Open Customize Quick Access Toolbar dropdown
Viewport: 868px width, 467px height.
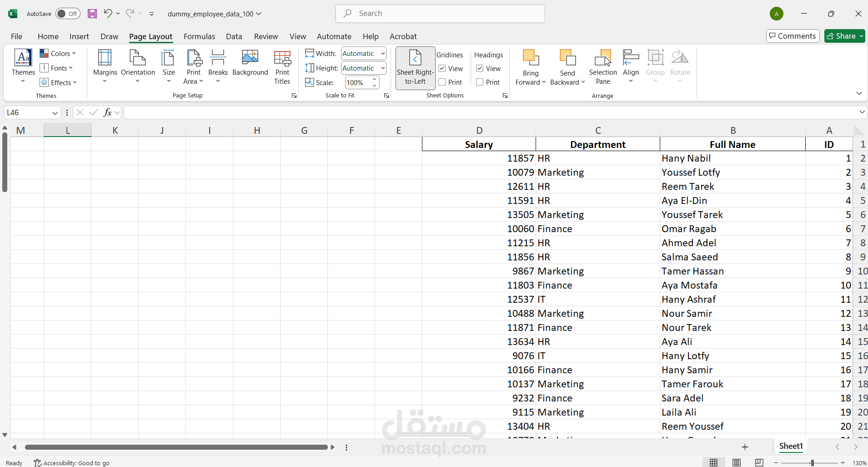(151, 14)
